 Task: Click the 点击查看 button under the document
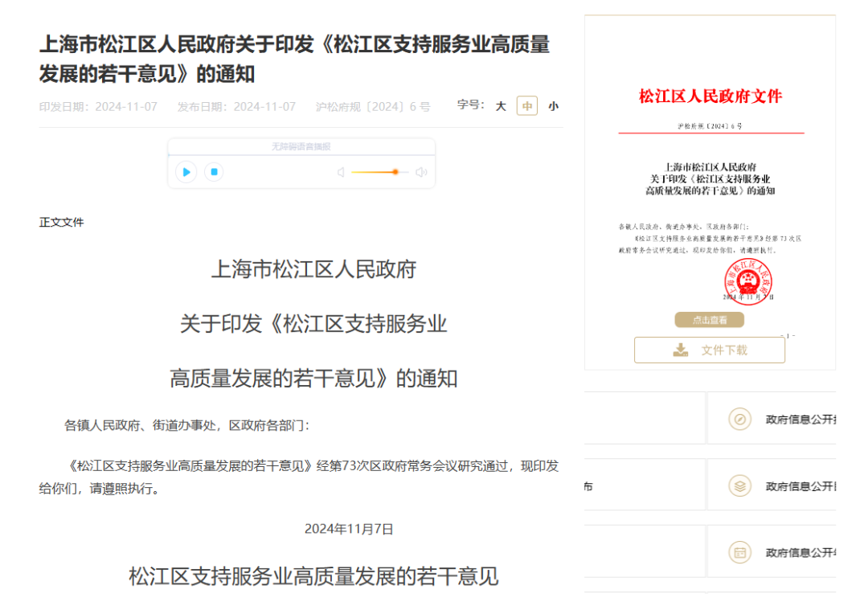[709, 319]
